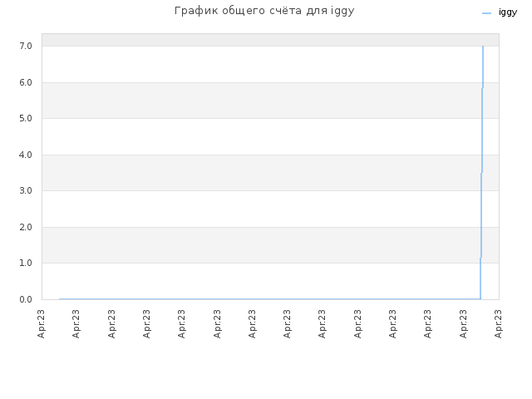The height and width of the screenshot is (399, 532).
Task: Click the 7.0 y-axis label
Action: pos(26,46)
